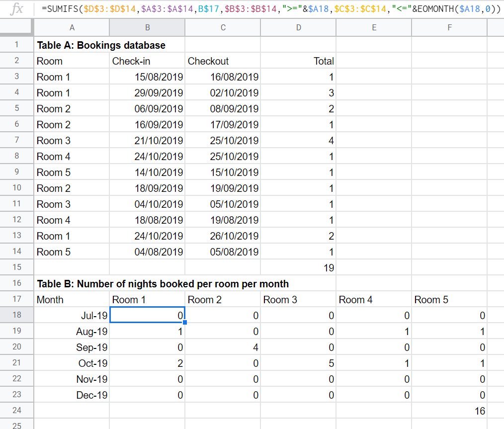
Task: Select row 17 header
Action: (16, 300)
